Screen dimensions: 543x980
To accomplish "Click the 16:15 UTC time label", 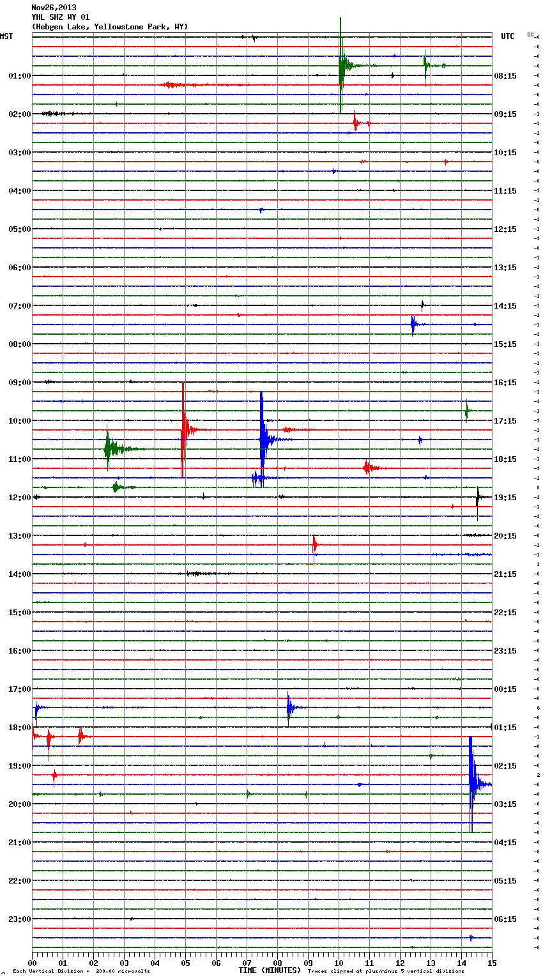I will tap(505, 382).
